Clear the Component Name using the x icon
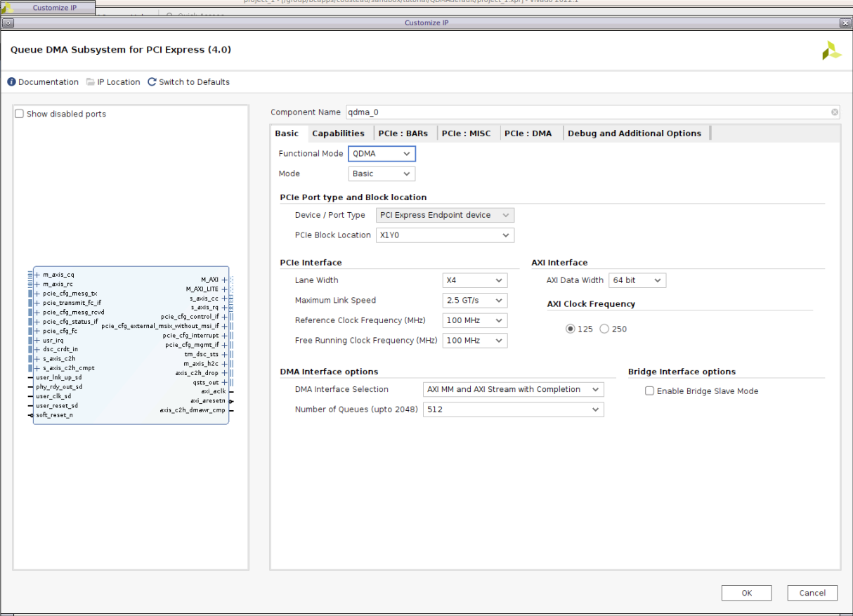This screenshot has width=853, height=616. pyautogui.click(x=834, y=112)
